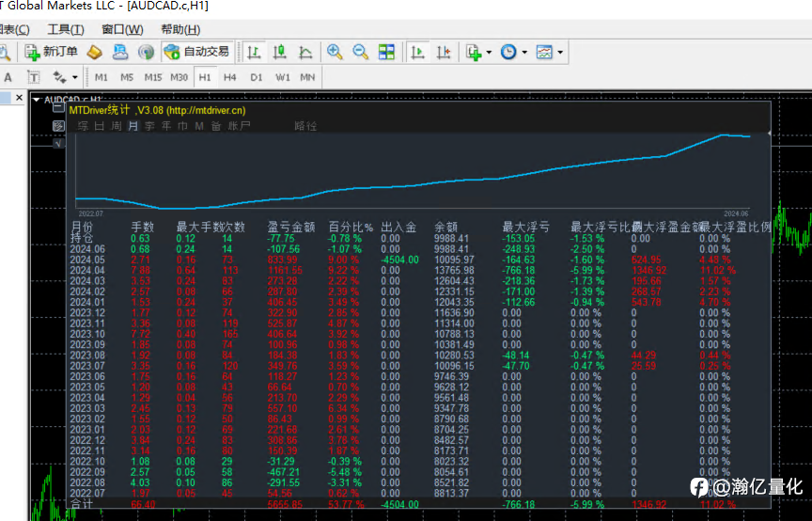Zoom in the chart
Viewport: 812px width, 521px height.
pos(335,52)
